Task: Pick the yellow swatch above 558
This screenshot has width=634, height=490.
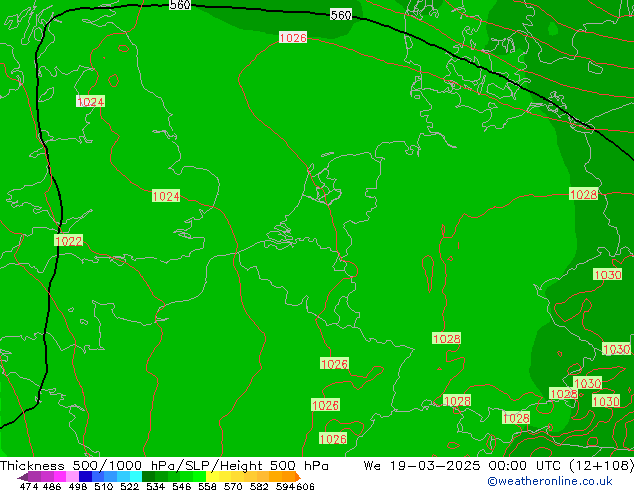Action: coord(212,477)
